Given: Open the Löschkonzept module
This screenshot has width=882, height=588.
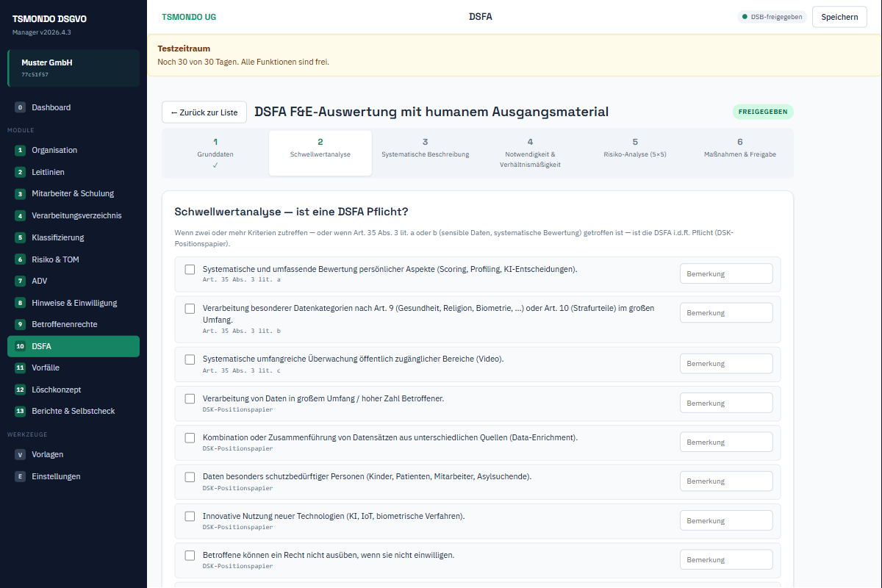Looking at the screenshot, I should pyautogui.click(x=73, y=390).
